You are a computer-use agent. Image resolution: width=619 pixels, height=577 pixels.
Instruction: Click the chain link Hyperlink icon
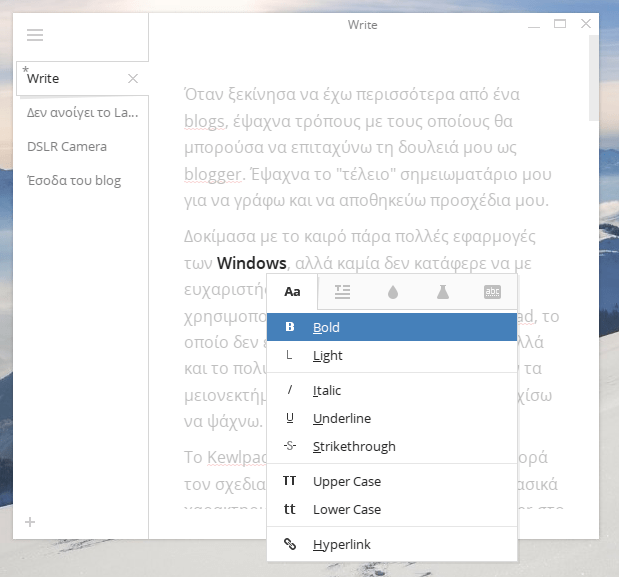290,544
